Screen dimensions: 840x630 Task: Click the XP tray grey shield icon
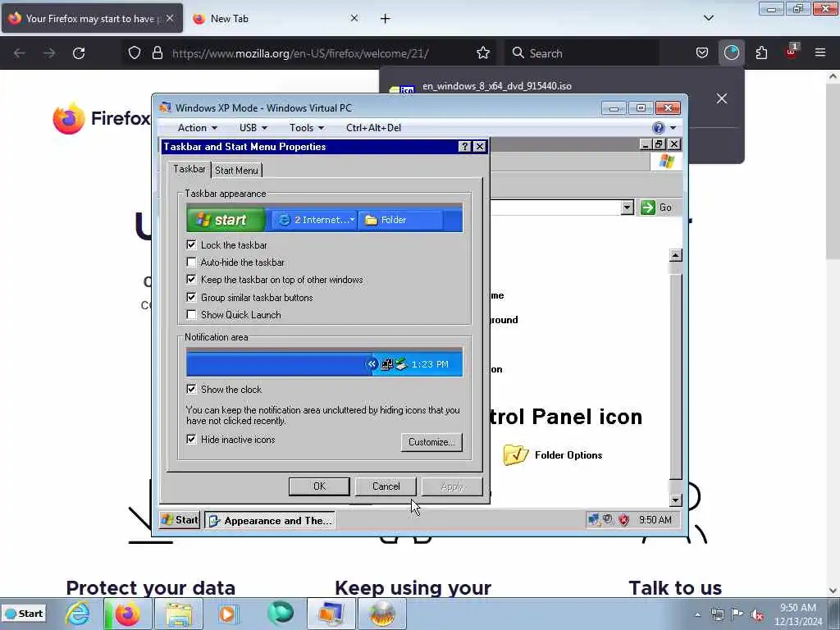click(x=608, y=519)
